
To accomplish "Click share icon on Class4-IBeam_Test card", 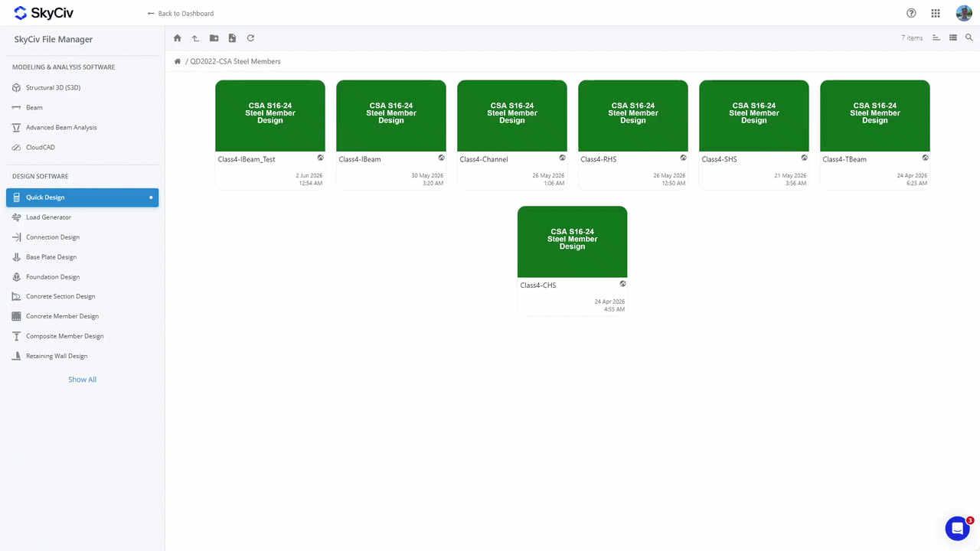I will (x=321, y=158).
